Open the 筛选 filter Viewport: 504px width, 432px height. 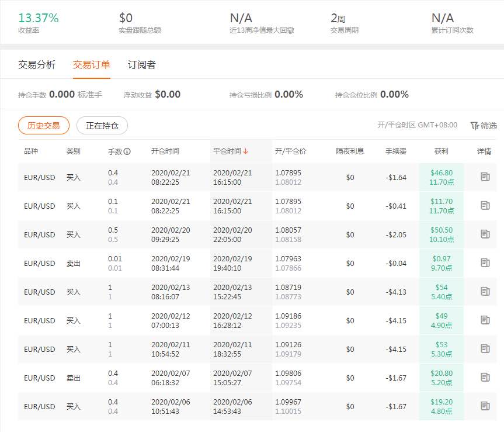(484, 126)
